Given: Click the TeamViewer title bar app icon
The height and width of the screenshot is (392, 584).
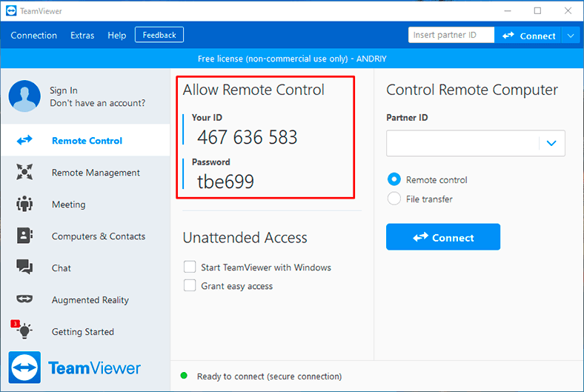Looking at the screenshot, I should (11, 11).
